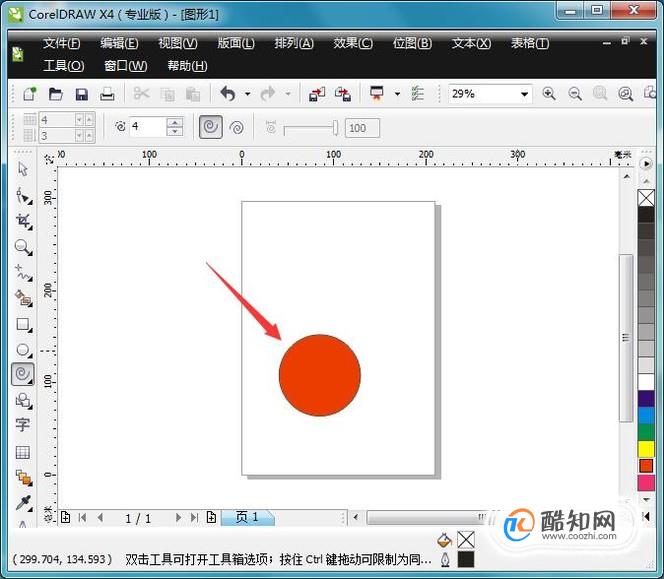Select the Smart Fill tool
The height and width of the screenshot is (579, 664).
click(x=24, y=299)
